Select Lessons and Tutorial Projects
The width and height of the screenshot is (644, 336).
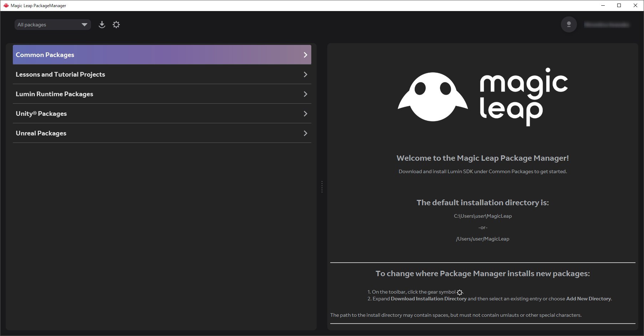click(162, 74)
